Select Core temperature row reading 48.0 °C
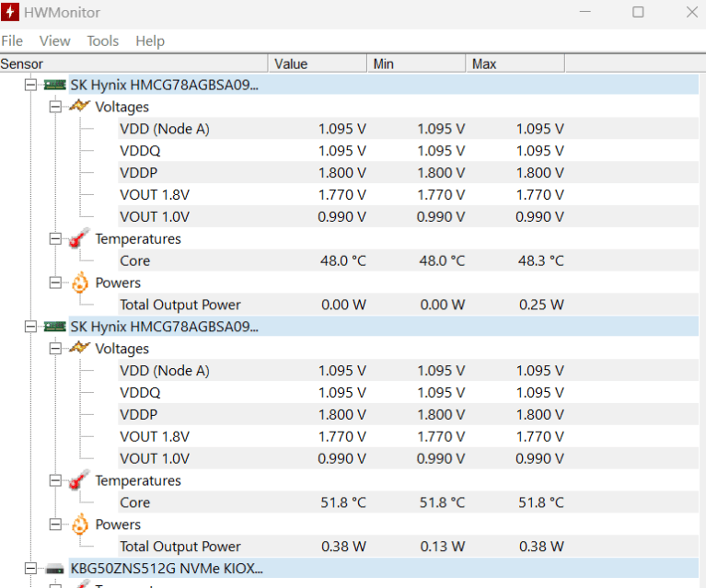 point(408,260)
